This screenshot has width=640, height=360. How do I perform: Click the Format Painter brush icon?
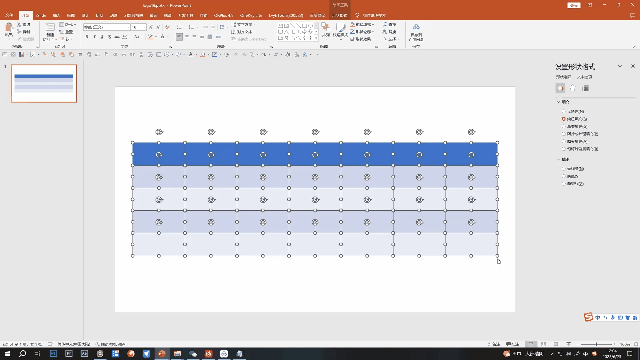point(19,39)
